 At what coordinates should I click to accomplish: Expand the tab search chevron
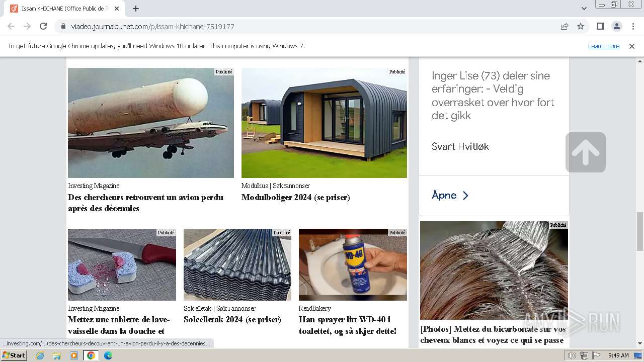584,9
